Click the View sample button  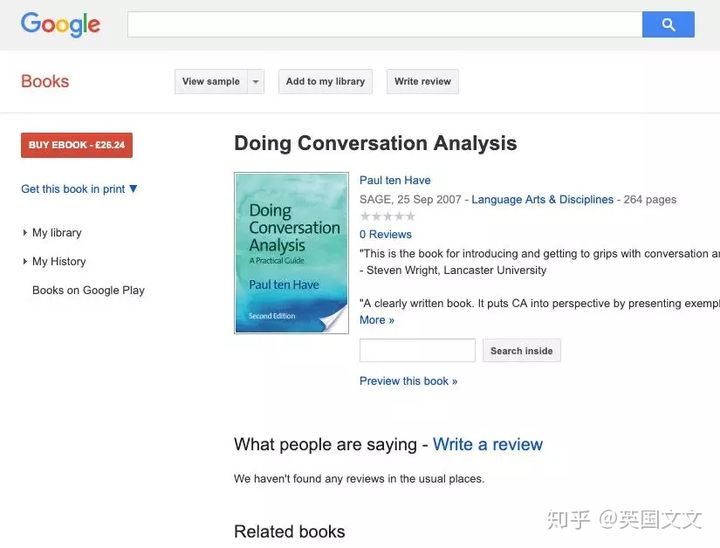[x=211, y=81]
